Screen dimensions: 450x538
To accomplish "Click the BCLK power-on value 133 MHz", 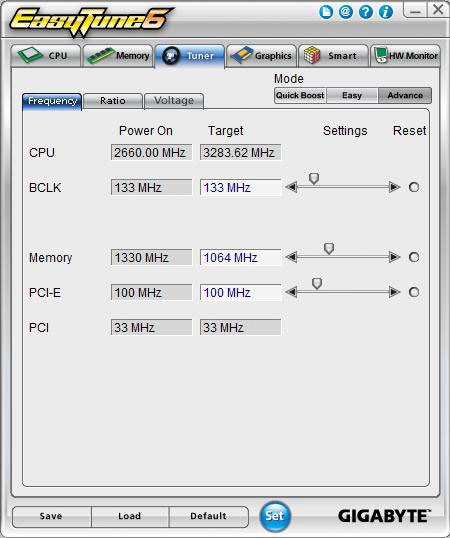I will (x=151, y=187).
